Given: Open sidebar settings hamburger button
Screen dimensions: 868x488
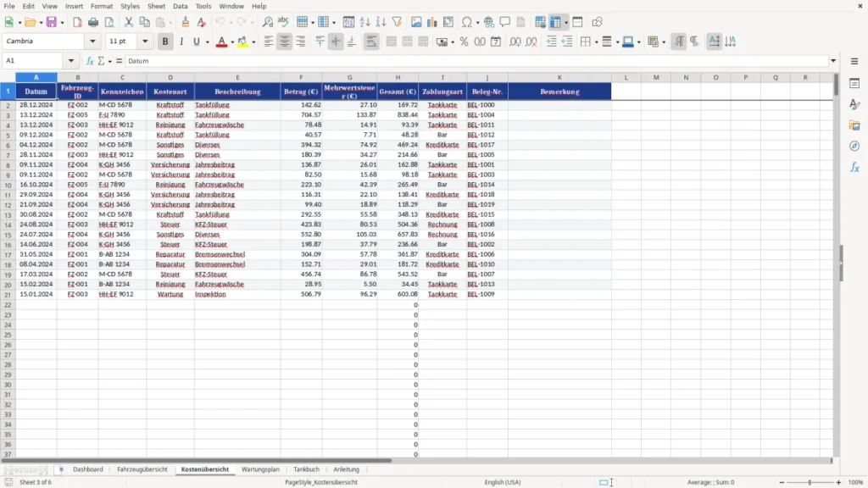Looking at the screenshot, I should (x=854, y=61).
